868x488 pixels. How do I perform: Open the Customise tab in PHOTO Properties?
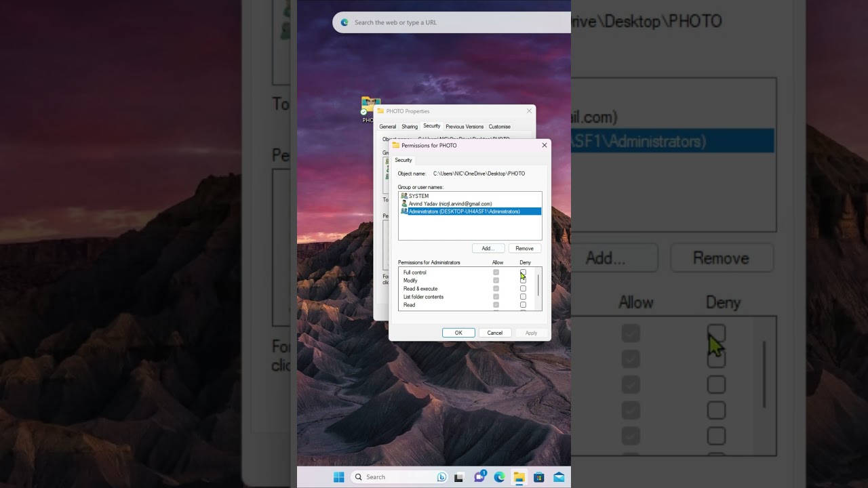coord(500,127)
